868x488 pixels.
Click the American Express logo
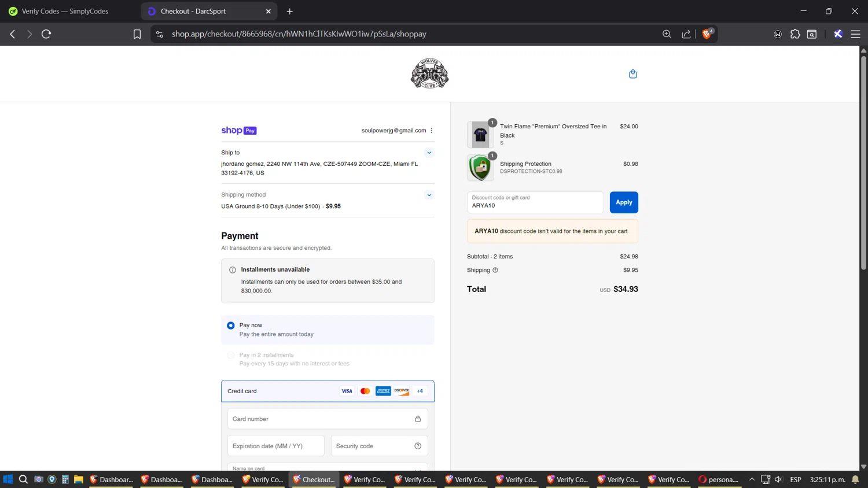(x=383, y=391)
